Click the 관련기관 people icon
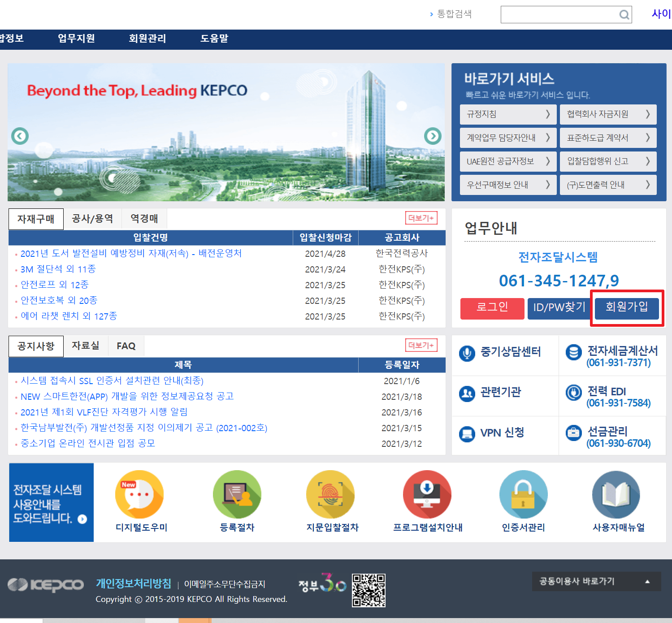The width and height of the screenshot is (672, 623). pos(467,394)
